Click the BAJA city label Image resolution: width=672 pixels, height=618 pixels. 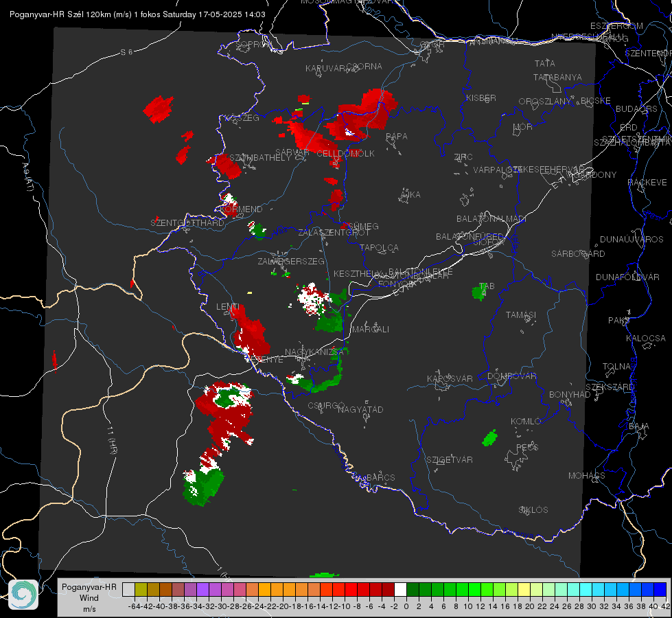coord(639,426)
